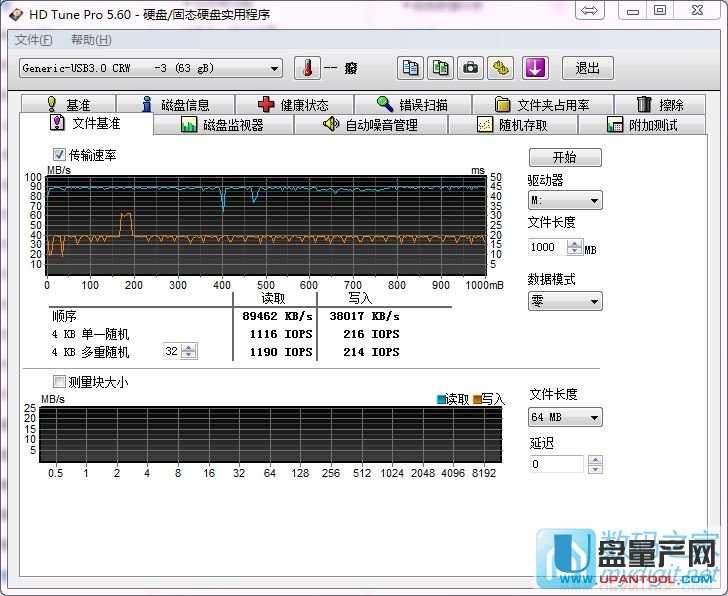Click the camera save screenshot icon

[x=470, y=68]
